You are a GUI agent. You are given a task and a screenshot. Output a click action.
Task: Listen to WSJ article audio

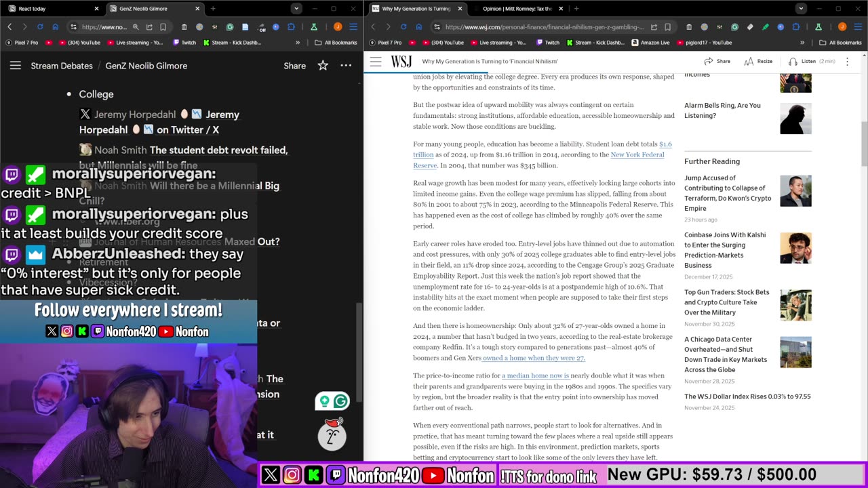[x=812, y=61]
